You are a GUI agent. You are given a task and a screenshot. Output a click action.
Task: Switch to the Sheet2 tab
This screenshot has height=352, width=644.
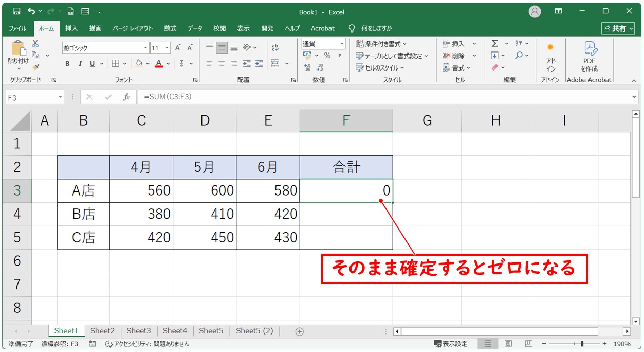tap(102, 331)
